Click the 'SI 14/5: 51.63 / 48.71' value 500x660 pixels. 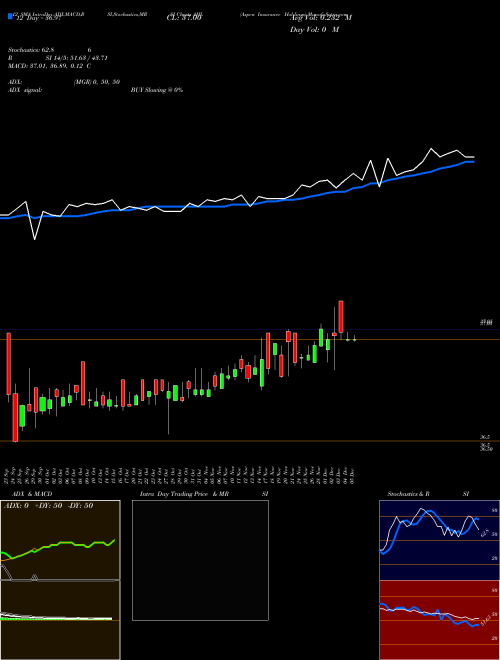coord(77,58)
